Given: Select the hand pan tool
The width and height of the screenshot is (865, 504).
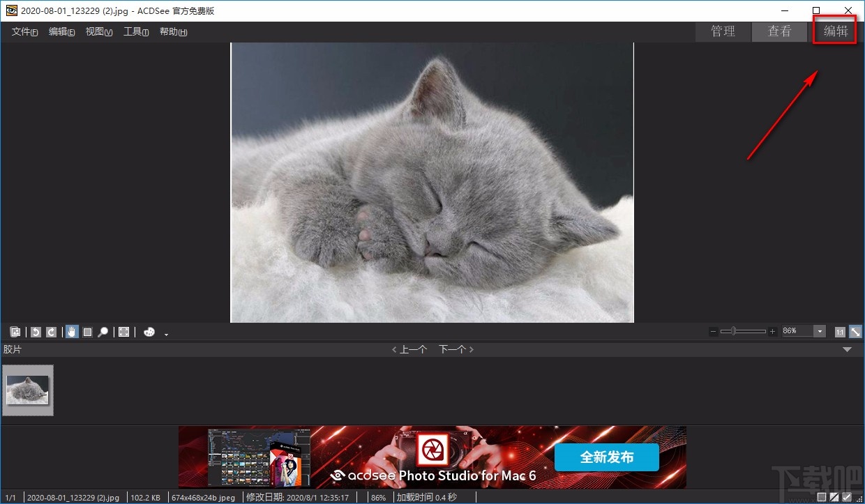Looking at the screenshot, I should pos(72,333).
